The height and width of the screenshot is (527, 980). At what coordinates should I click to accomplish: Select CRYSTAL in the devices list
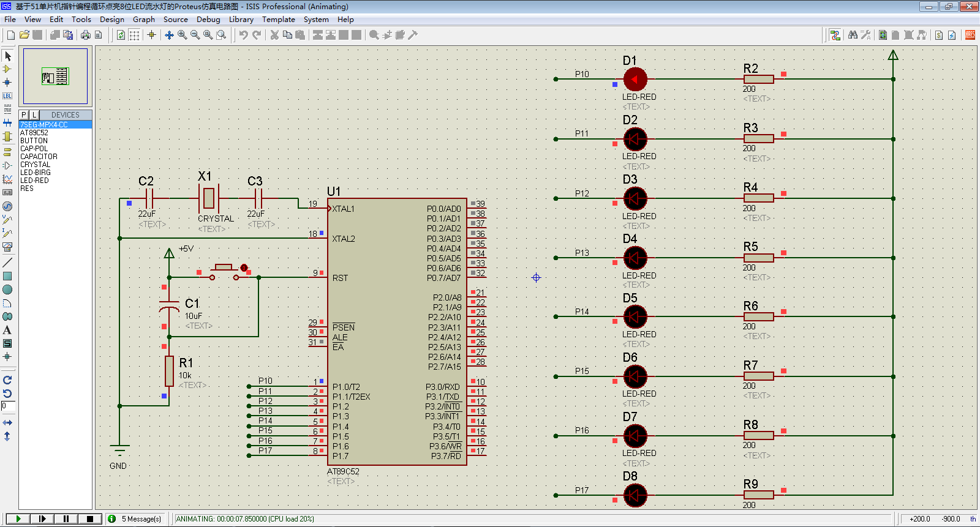(x=55, y=165)
